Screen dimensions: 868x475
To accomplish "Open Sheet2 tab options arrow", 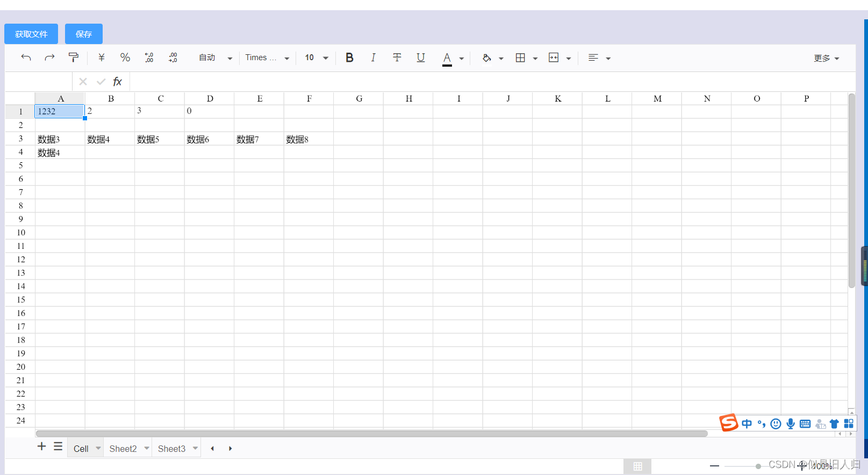I will [147, 448].
